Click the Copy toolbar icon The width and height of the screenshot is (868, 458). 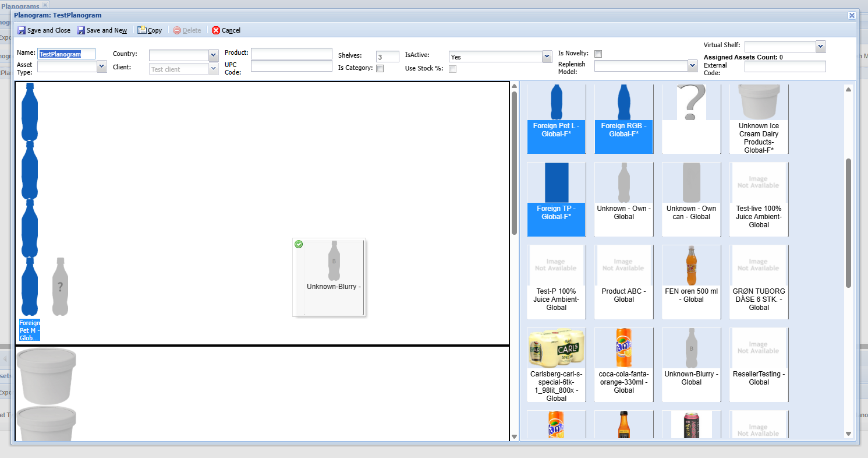141,30
